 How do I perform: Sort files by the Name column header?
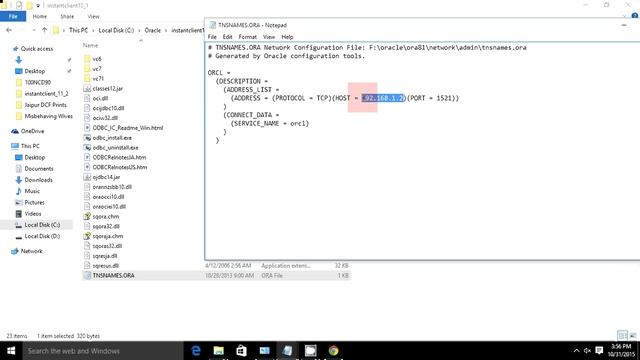91,45
